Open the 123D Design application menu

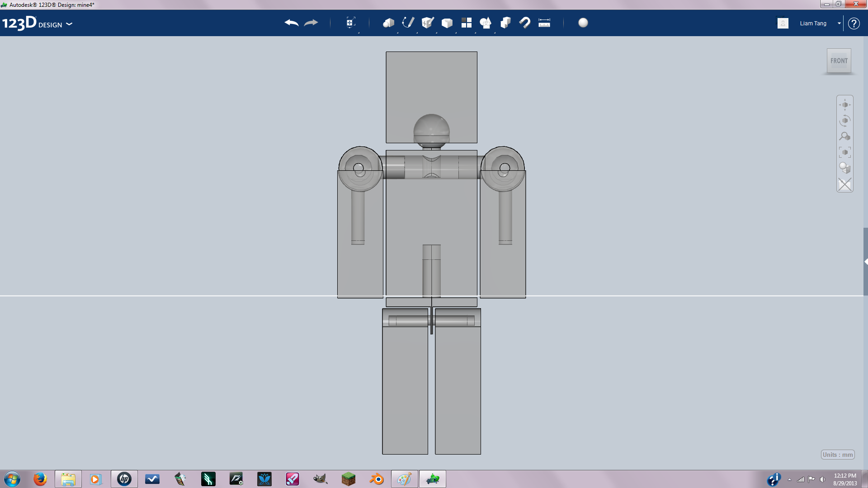[x=38, y=23]
